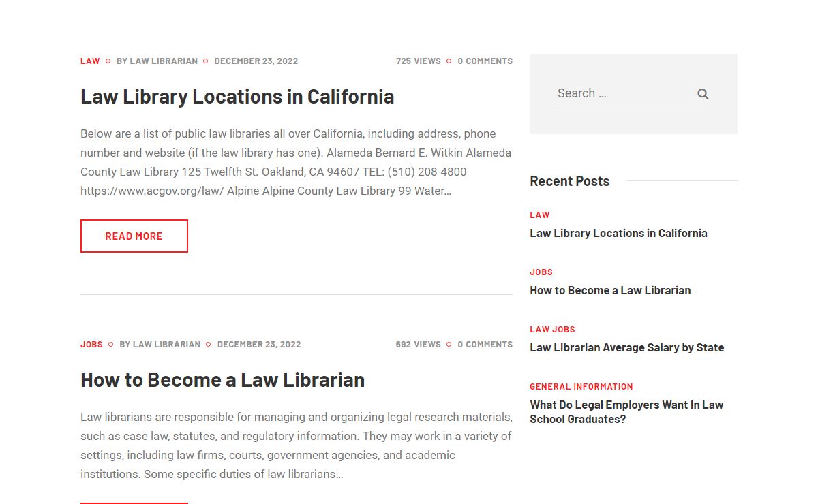This screenshot has width=818, height=504.
Task: Open 0 COMMENTS on the Law Library Locations post
Action: tap(485, 61)
